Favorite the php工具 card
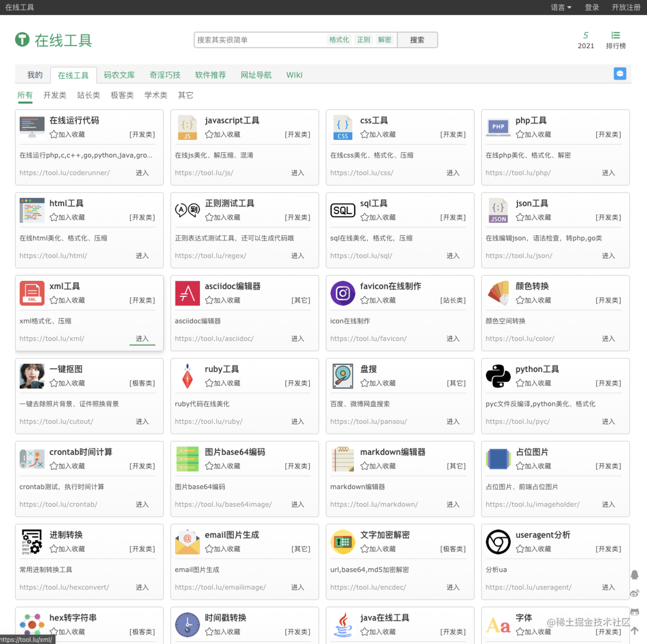This screenshot has height=644, width=647. 534,135
